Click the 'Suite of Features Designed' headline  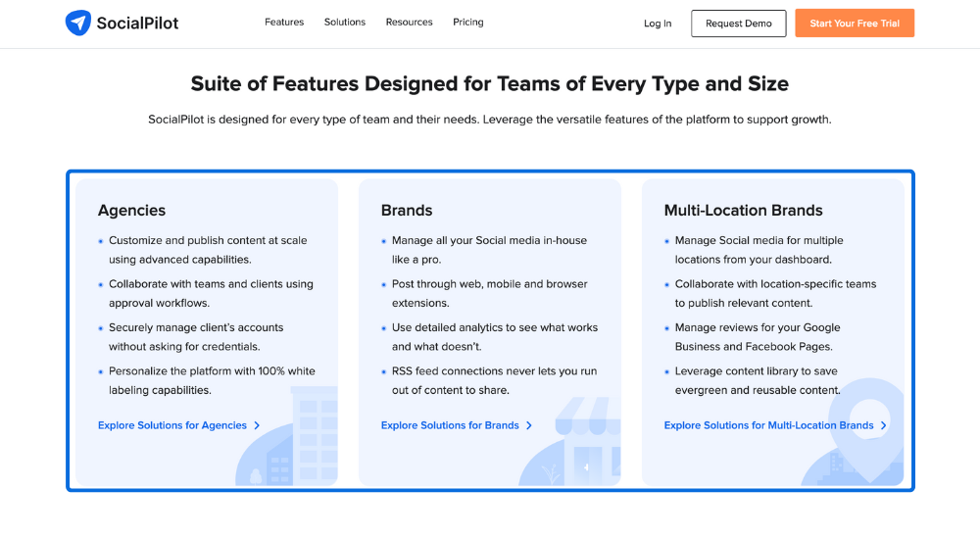tap(490, 83)
